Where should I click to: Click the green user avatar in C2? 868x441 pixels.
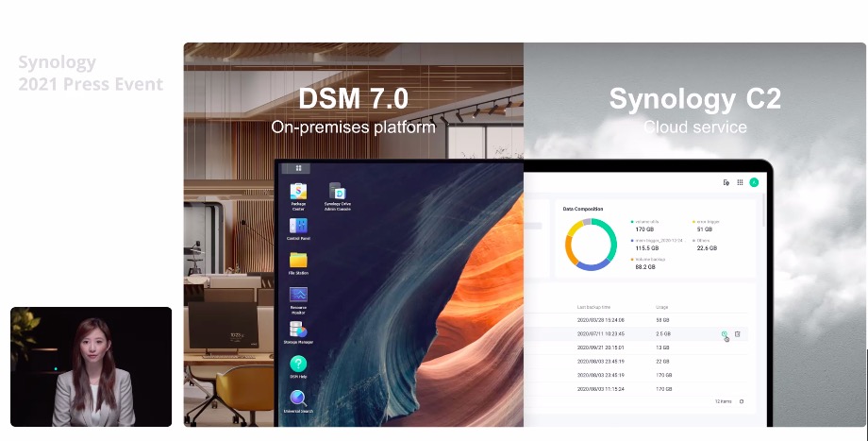tap(754, 182)
